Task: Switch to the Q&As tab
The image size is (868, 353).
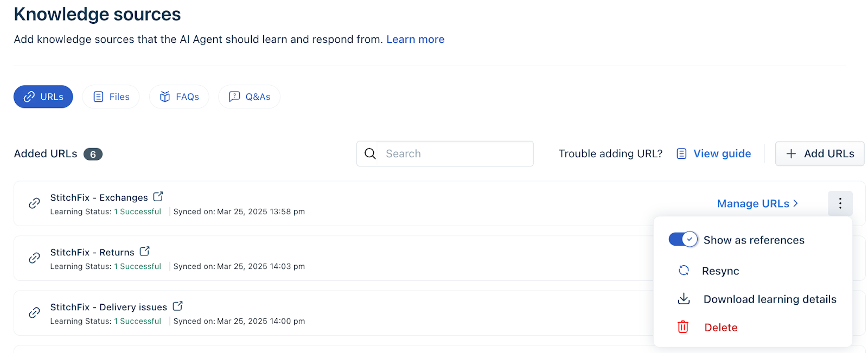Action: pos(250,97)
